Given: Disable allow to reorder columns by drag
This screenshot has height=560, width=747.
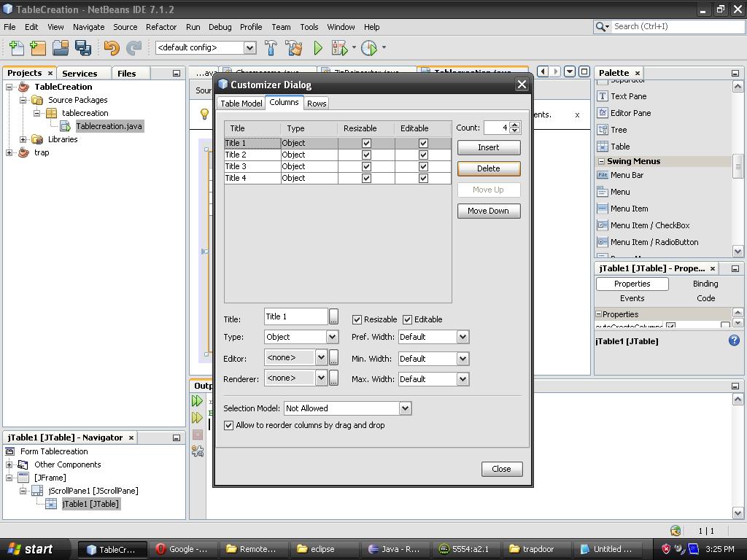Looking at the screenshot, I should point(228,424).
